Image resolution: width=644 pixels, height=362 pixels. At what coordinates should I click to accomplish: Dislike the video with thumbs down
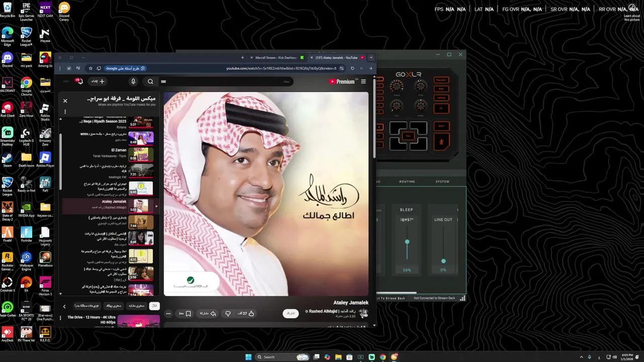coord(228,313)
